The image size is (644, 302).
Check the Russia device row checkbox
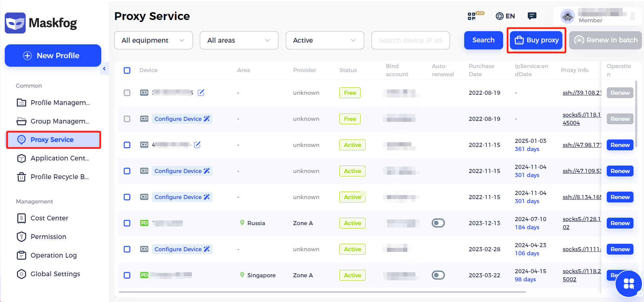127,223
